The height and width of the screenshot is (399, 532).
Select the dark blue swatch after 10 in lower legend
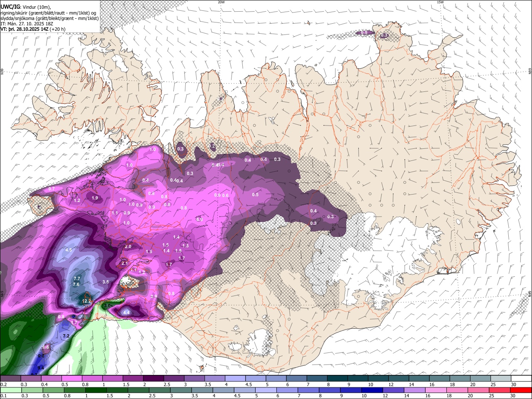372,390
